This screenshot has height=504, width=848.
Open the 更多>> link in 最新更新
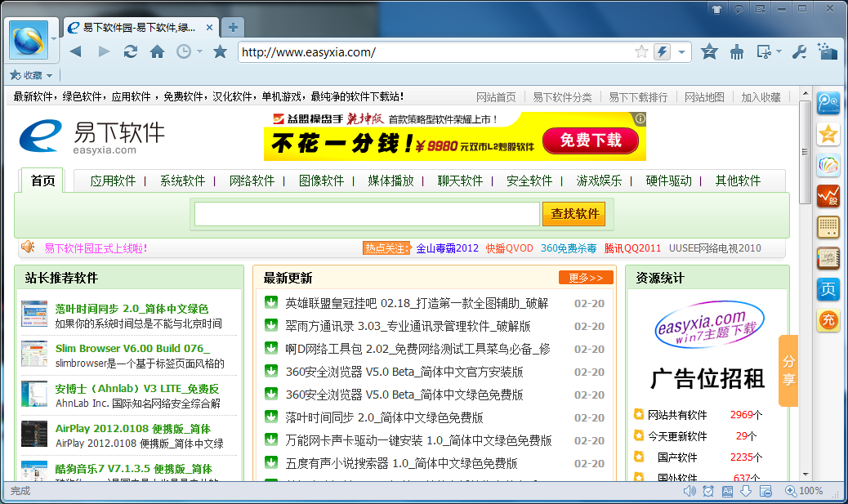pyautogui.click(x=585, y=278)
